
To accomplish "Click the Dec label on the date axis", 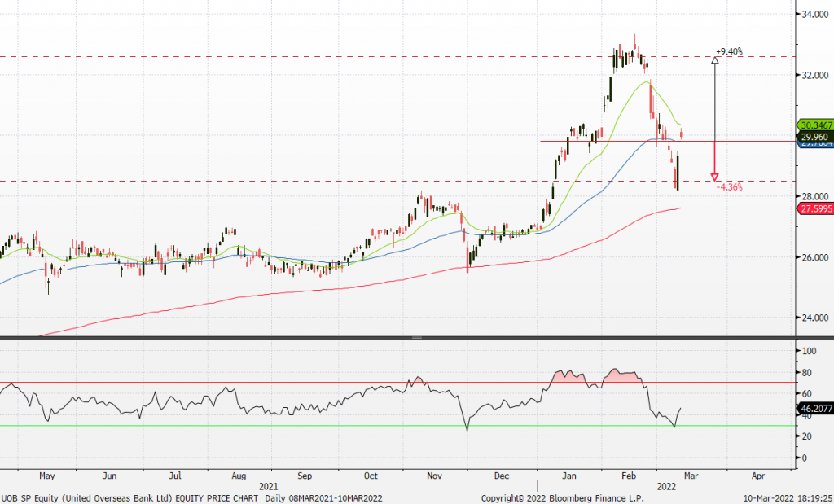I will [502, 476].
